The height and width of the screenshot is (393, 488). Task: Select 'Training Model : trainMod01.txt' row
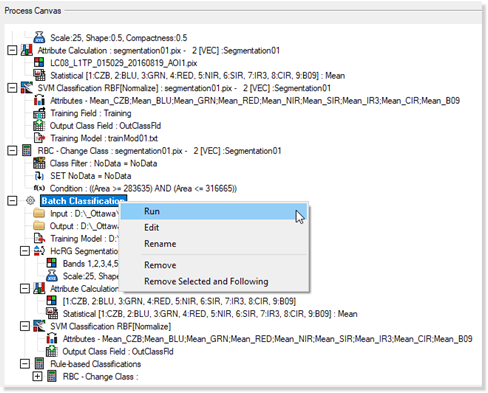pyautogui.click(x=104, y=138)
